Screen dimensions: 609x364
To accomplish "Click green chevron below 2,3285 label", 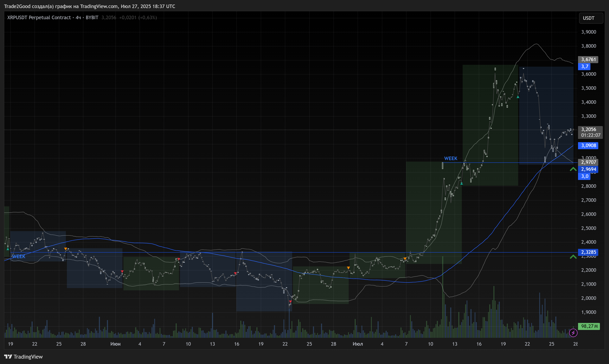I will pos(573,257).
